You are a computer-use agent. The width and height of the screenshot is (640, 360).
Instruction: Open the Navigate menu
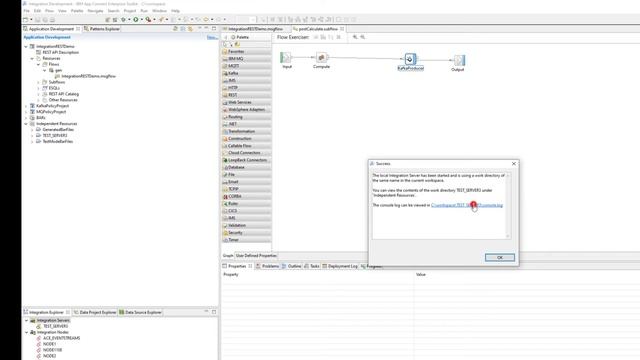click(96, 11)
